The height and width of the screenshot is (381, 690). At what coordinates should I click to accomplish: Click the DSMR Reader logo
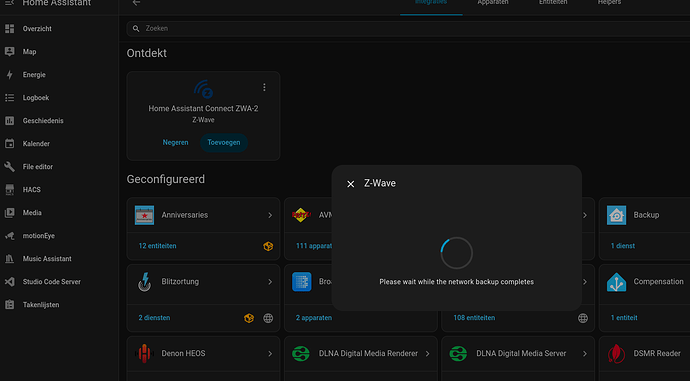click(x=617, y=353)
